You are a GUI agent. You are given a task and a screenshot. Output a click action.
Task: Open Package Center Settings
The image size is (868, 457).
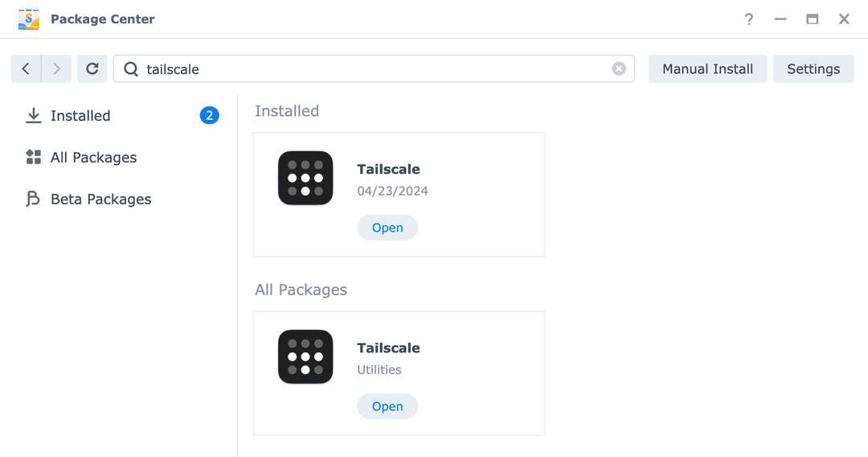[813, 69]
